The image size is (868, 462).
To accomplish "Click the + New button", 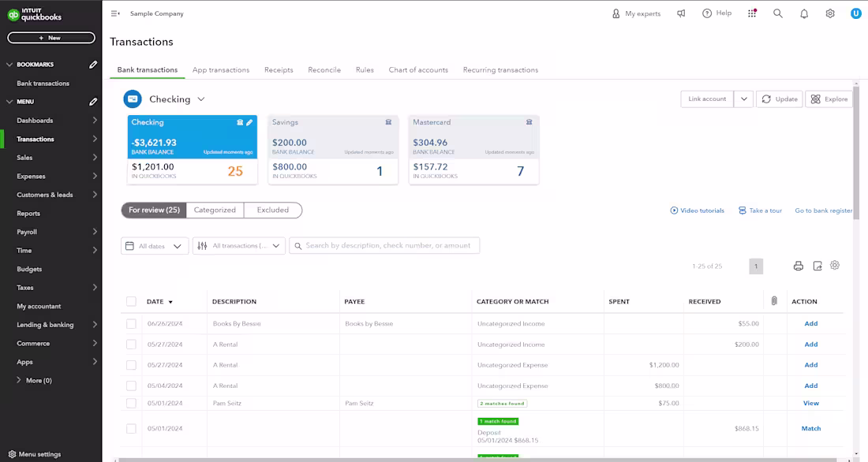I will (51, 37).
